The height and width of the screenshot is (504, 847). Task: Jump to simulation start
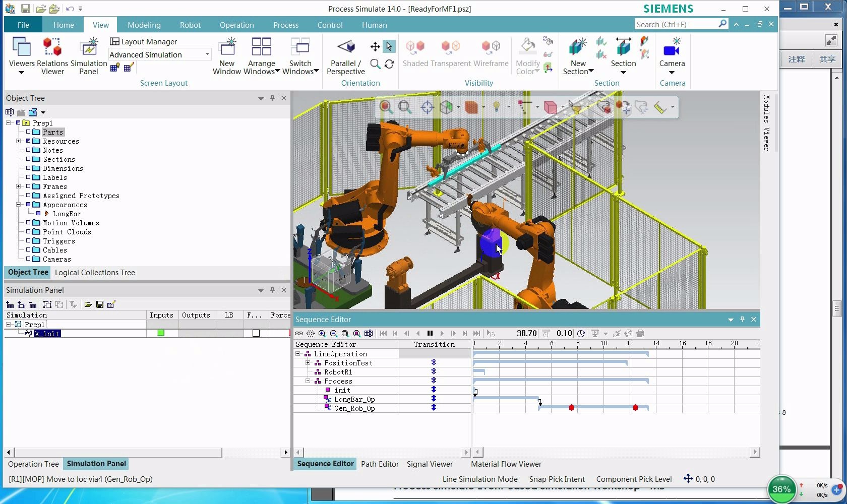coord(383,333)
